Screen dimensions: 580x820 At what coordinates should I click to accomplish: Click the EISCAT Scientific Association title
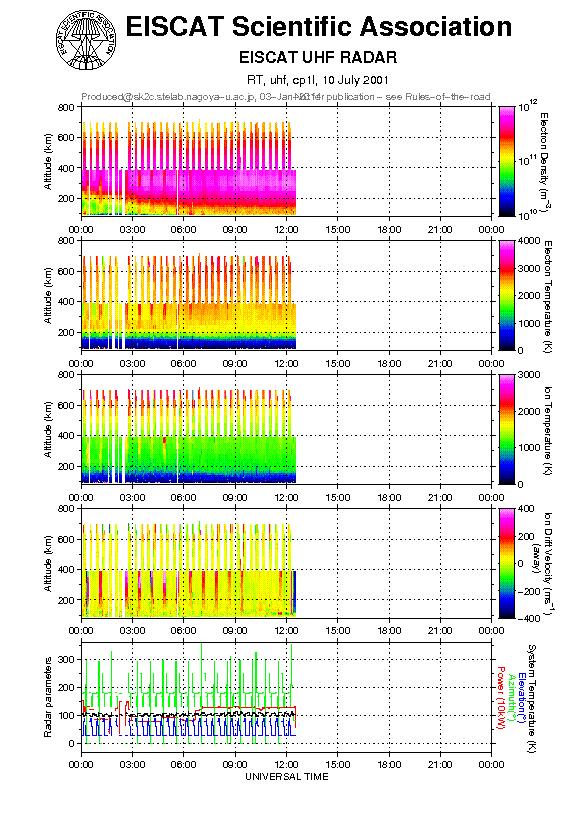pyautogui.click(x=319, y=27)
